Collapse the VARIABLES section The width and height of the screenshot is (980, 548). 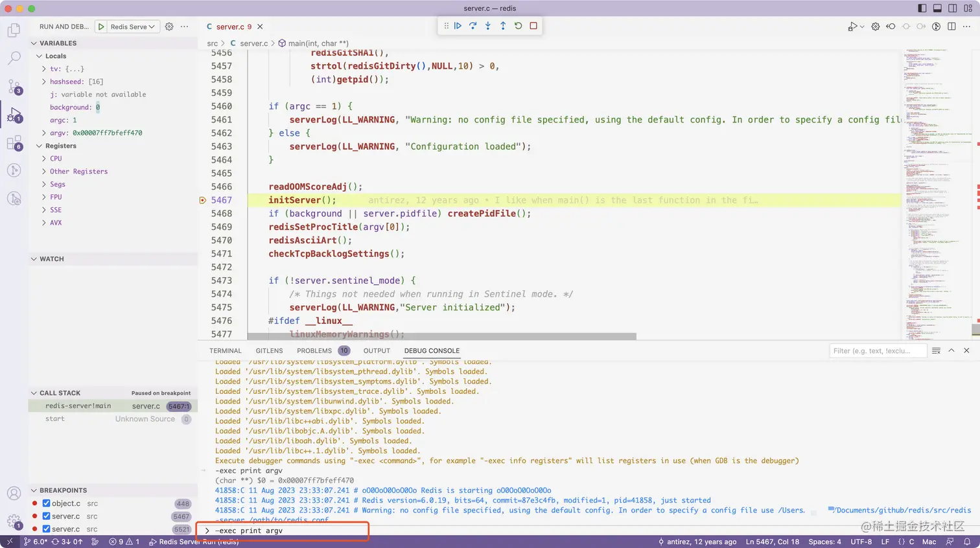113,43
